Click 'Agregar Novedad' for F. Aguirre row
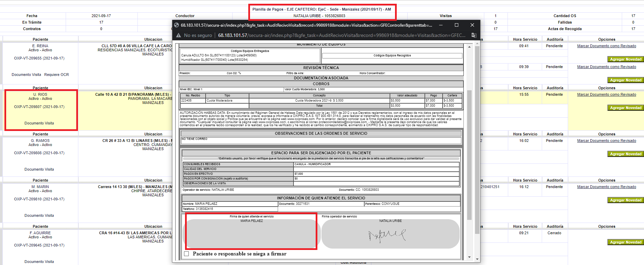Screen dimensions: 644x265 tap(626, 242)
